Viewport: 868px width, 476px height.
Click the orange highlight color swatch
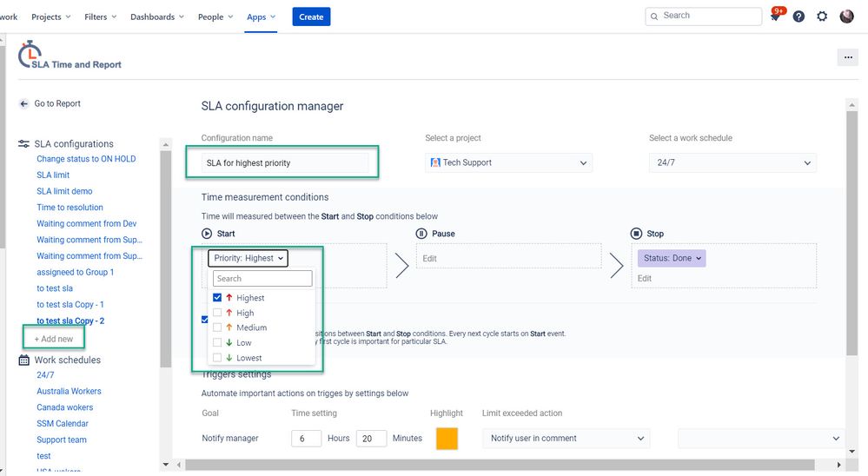coord(447,439)
